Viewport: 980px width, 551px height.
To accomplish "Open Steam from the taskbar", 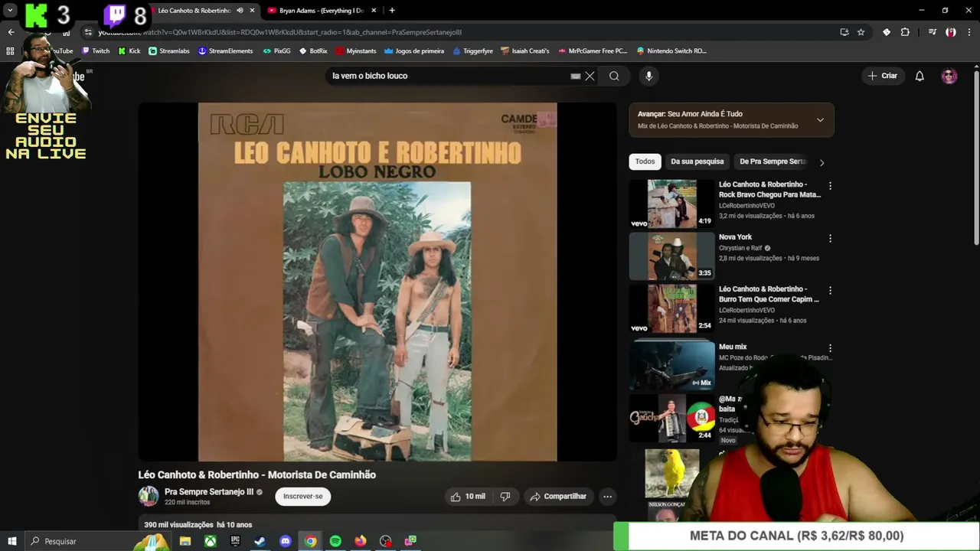I will coord(260,541).
